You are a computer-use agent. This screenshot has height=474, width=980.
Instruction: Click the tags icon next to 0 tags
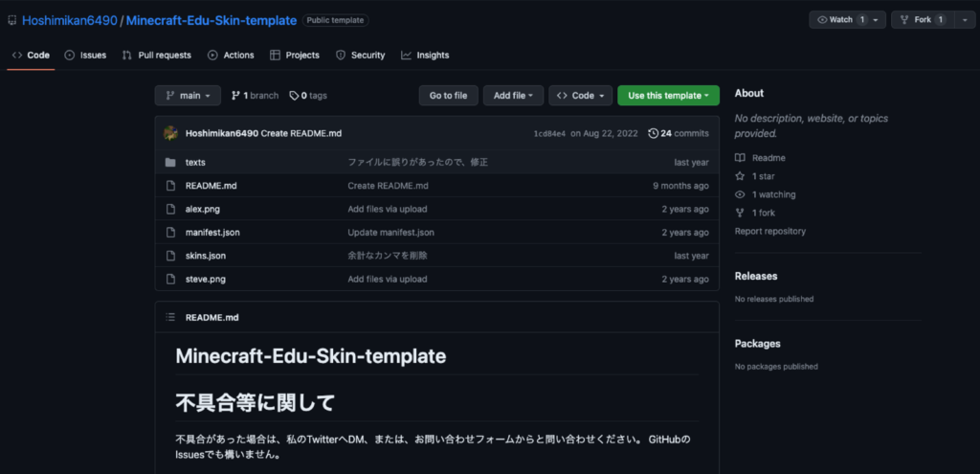click(x=294, y=96)
